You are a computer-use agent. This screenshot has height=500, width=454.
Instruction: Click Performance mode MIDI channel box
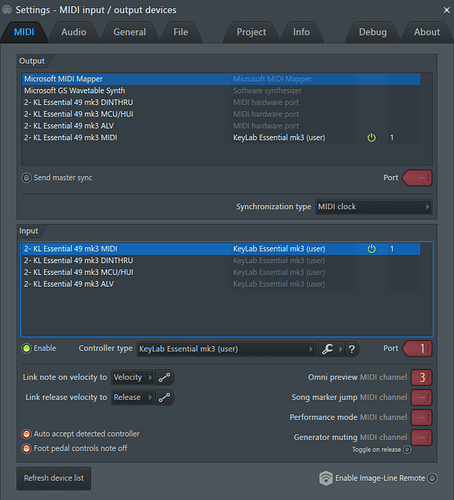click(422, 417)
